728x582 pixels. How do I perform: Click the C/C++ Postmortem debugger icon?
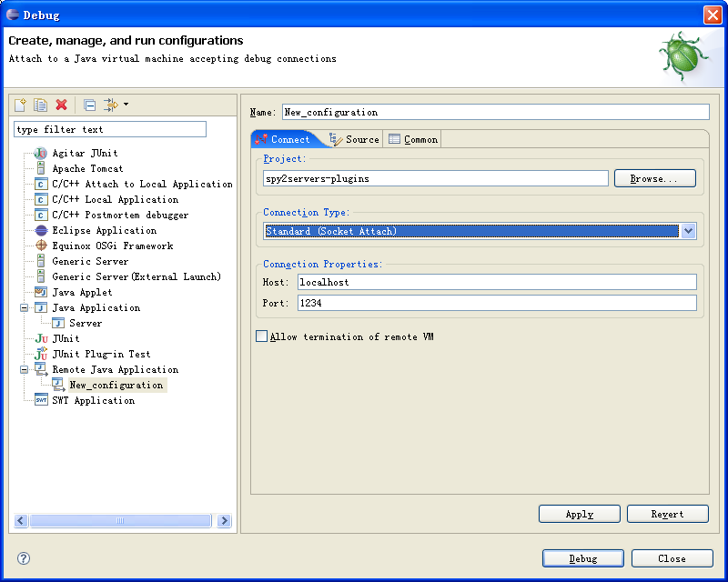(x=41, y=216)
